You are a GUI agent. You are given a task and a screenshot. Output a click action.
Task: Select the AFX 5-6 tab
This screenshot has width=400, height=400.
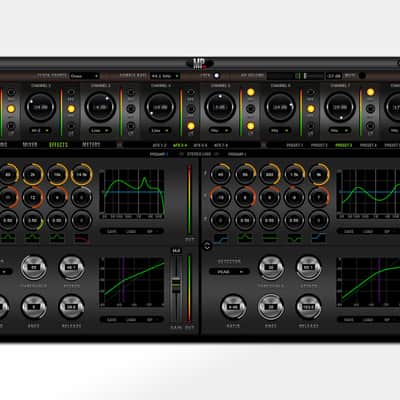coord(200,145)
